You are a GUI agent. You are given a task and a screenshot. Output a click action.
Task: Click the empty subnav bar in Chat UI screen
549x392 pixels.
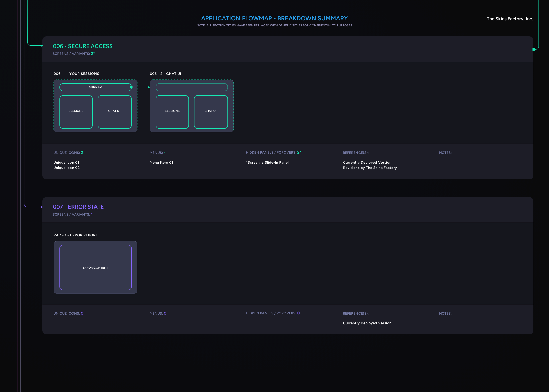point(192,87)
